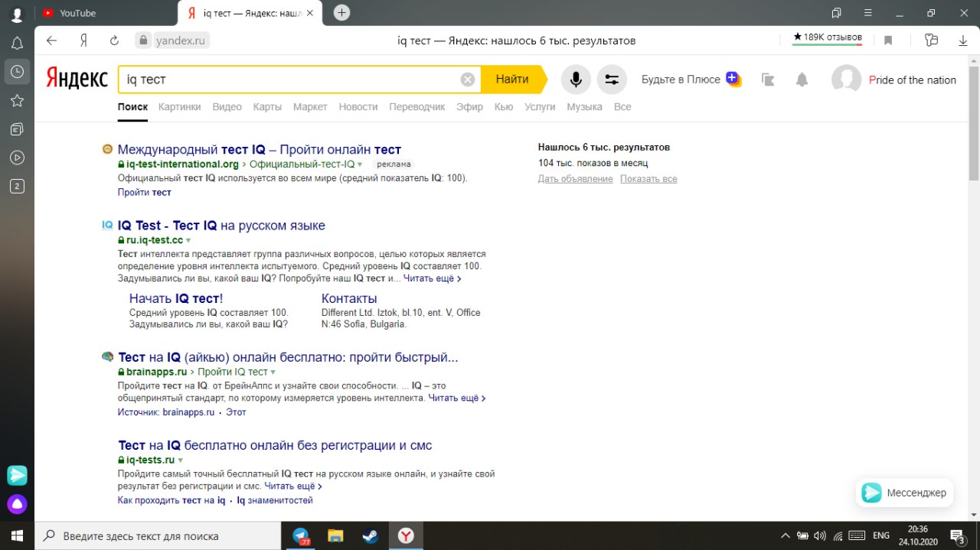
Task: Launch Alice assistant purple icon
Action: tap(17, 503)
